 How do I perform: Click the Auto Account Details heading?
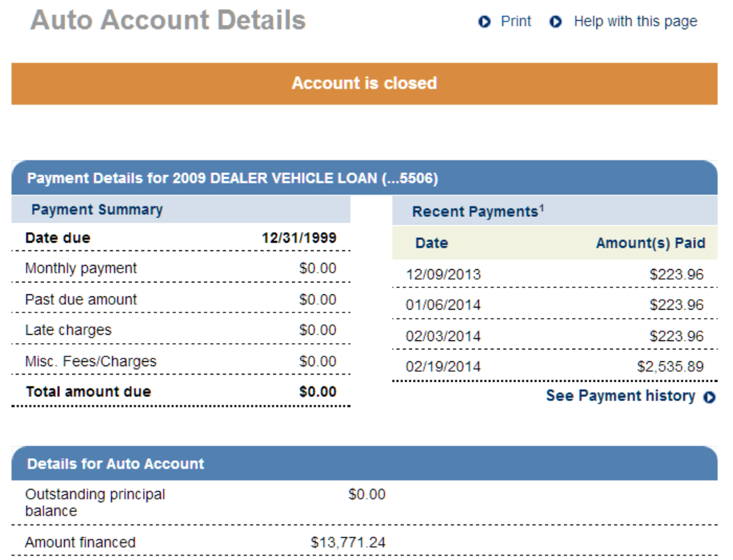[x=168, y=20]
